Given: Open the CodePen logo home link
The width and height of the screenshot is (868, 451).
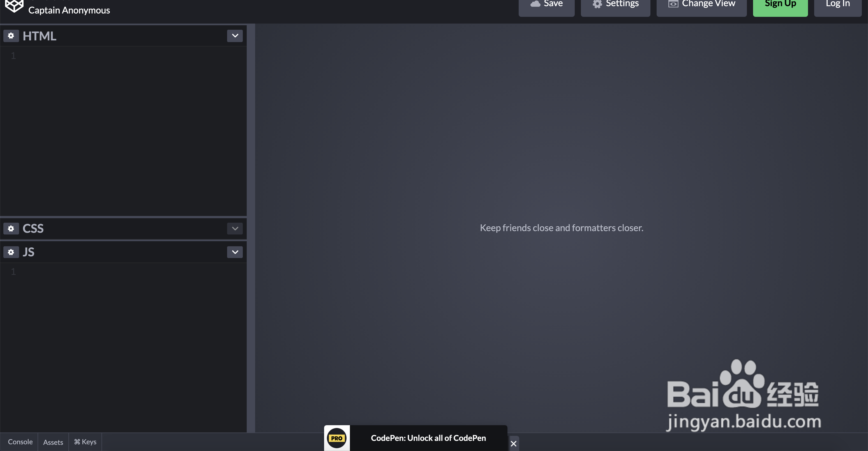Looking at the screenshot, I should (14, 6).
